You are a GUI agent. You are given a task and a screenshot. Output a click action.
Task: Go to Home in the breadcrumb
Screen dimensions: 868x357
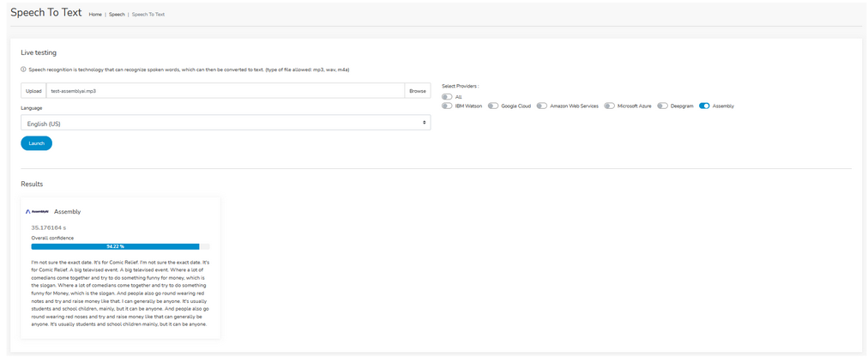click(x=95, y=15)
